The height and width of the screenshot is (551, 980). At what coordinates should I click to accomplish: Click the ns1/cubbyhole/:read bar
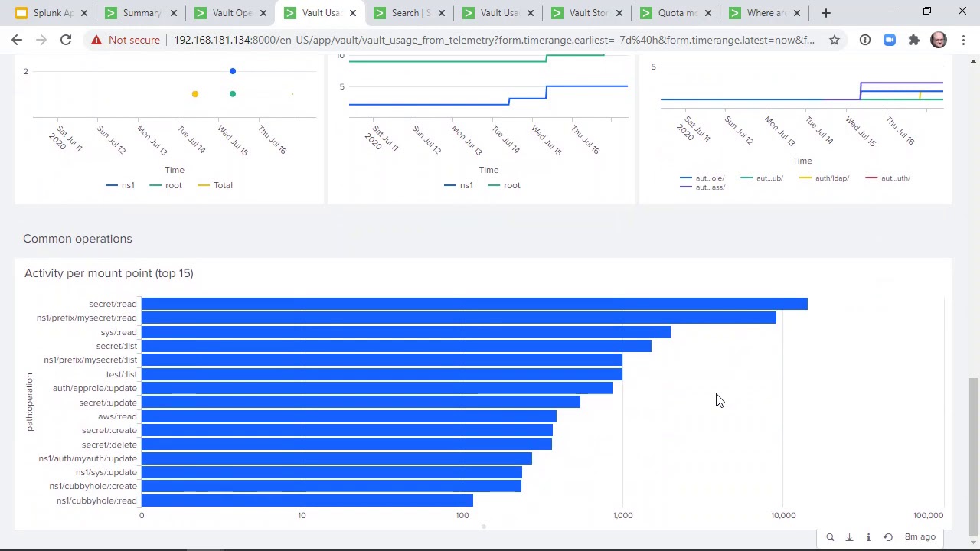point(307,500)
